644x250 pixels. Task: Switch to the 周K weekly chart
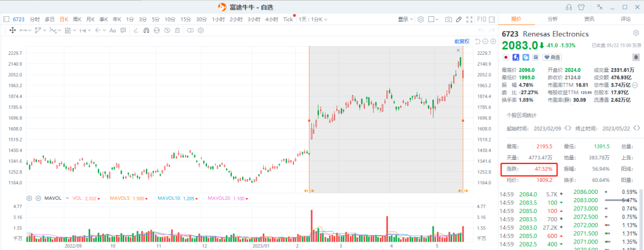(77, 19)
